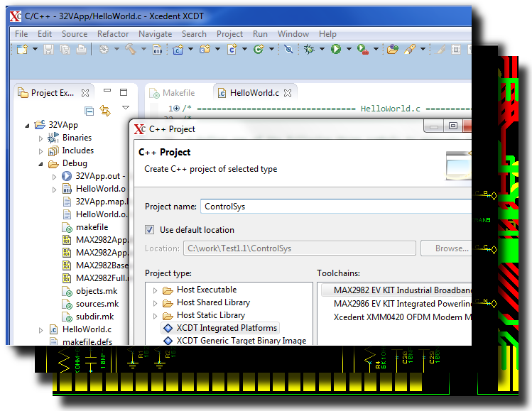Image resolution: width=532 pixels, height=411 pixels.
Task: Open the Window menu
Action: [x=293, y=34]
